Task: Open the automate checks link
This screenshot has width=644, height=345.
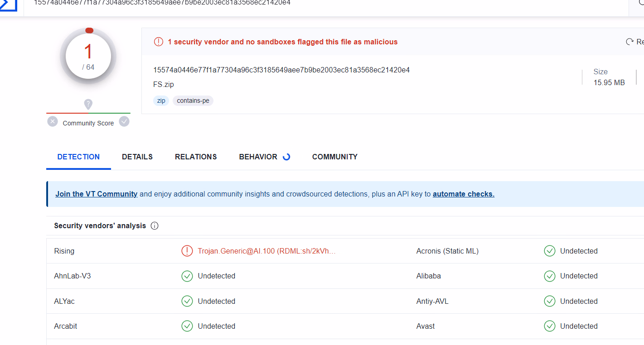Action: pyautogui.click(x=464, y=194)
